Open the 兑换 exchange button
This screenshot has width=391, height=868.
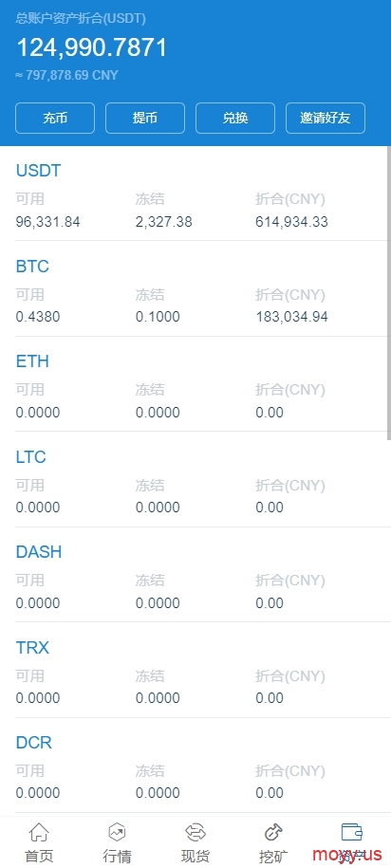235,118
